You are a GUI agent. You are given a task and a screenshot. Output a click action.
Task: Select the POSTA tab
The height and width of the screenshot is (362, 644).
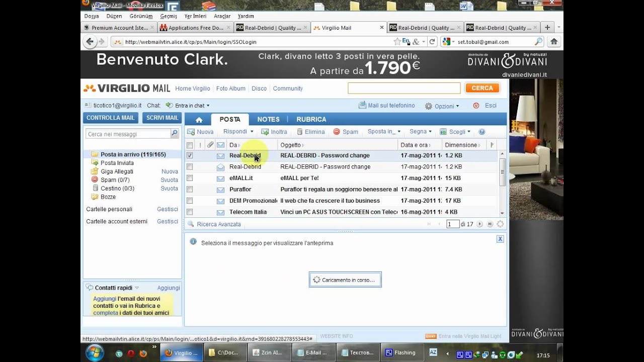[x=230, y=120]
